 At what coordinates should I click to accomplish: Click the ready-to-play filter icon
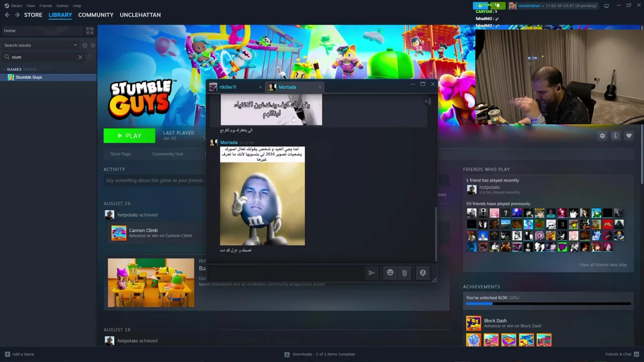tap(93, 45)
